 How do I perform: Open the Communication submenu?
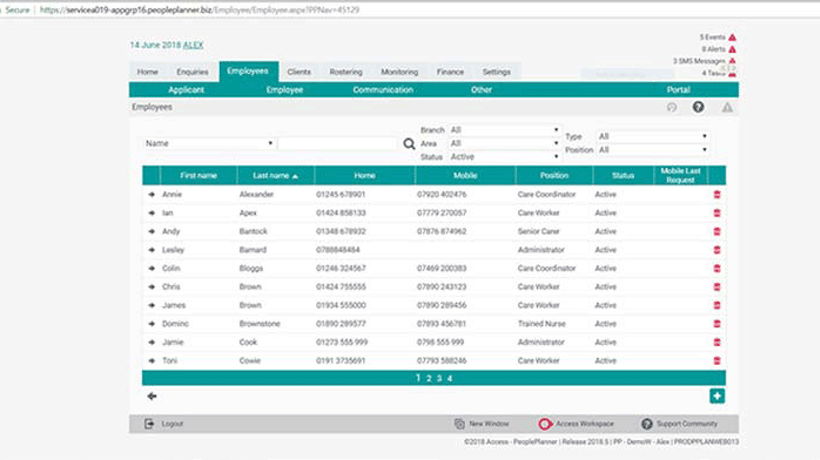(383, 90)
